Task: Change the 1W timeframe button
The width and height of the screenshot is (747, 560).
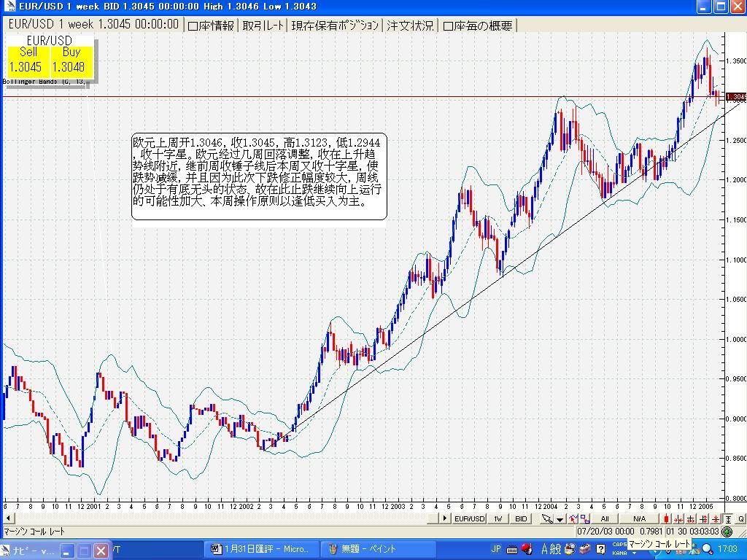Action: tap(498, 518)
